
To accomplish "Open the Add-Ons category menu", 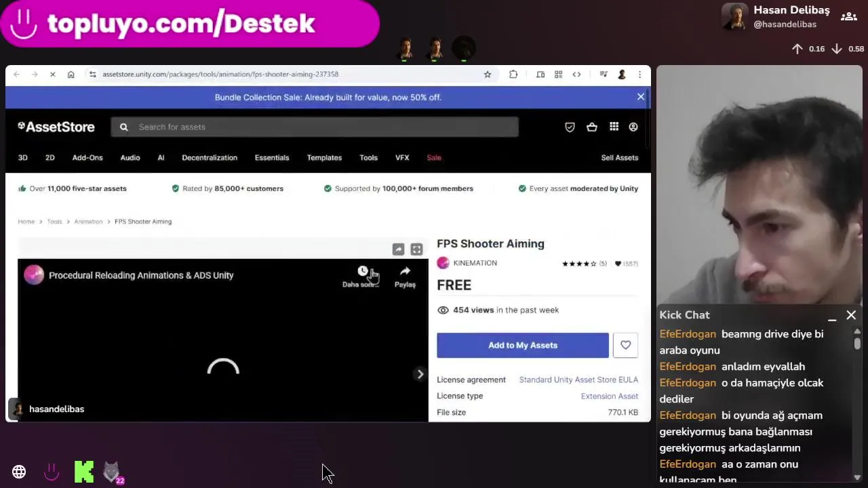I will coord(87,158).
